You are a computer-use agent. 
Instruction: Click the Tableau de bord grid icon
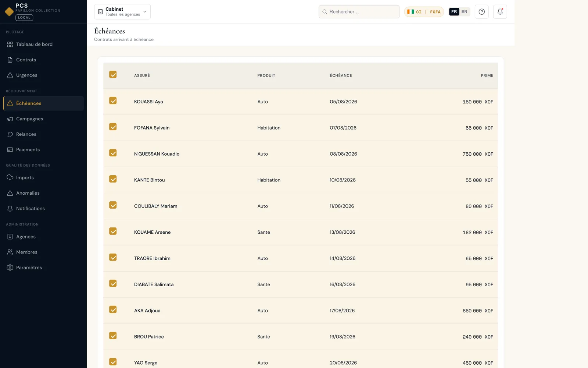[x=10, y=45]
